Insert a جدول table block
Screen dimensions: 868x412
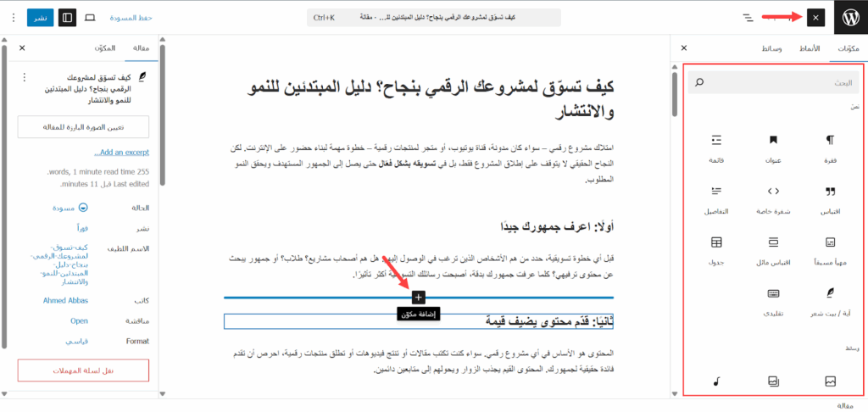tap(716, 250)
